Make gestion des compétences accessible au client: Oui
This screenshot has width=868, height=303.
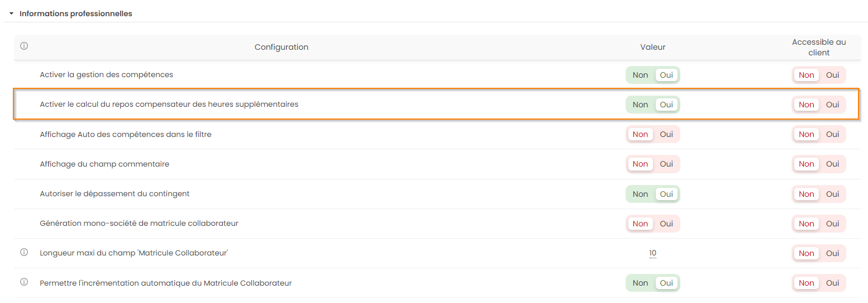click(x=832, y=75)
